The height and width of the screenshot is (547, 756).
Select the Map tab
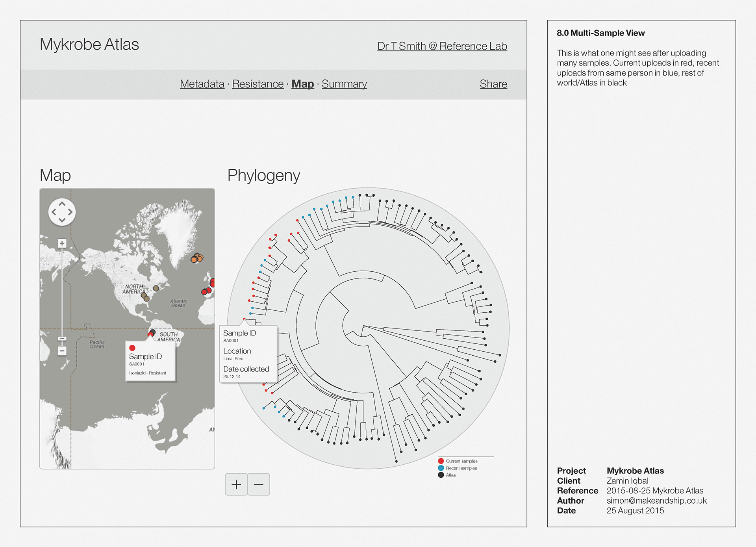click(x=302, y=84)
